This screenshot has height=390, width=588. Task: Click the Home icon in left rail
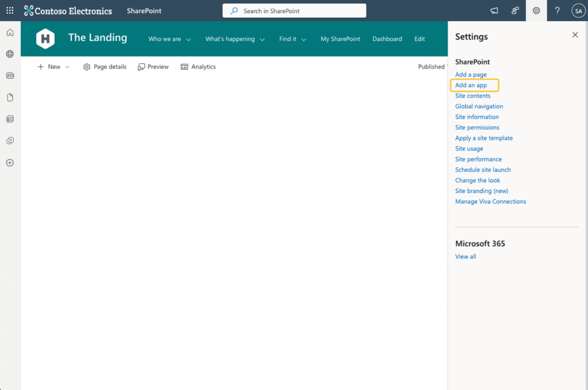point(10,33)
